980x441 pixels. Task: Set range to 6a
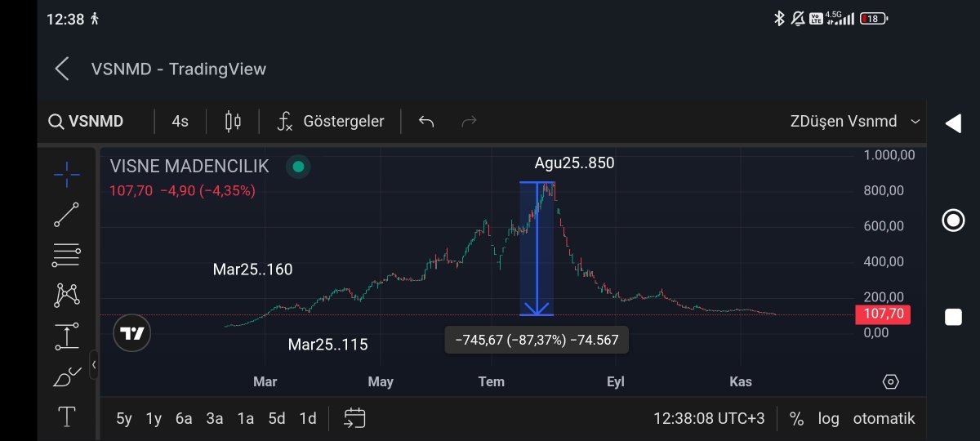click(184, 419)
